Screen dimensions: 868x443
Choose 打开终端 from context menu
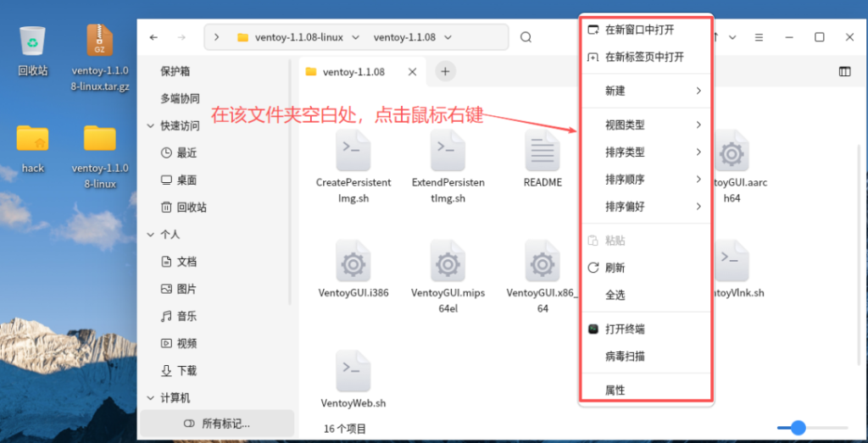coord(645,329)
